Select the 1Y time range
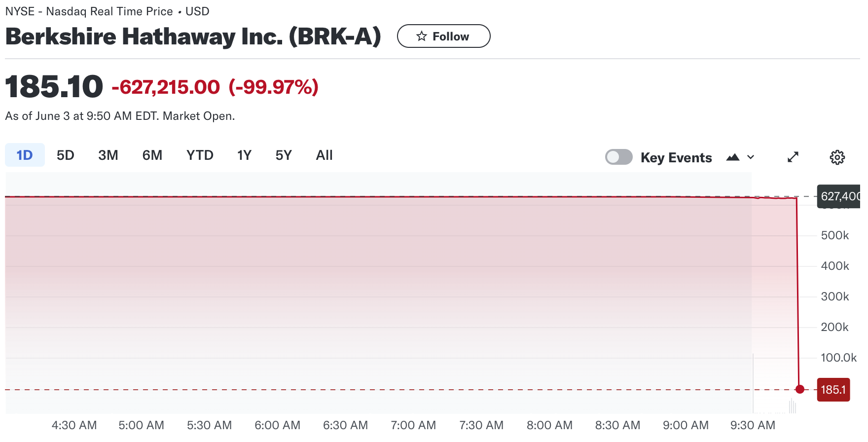 pyautogui.click(x=244, y=155)
